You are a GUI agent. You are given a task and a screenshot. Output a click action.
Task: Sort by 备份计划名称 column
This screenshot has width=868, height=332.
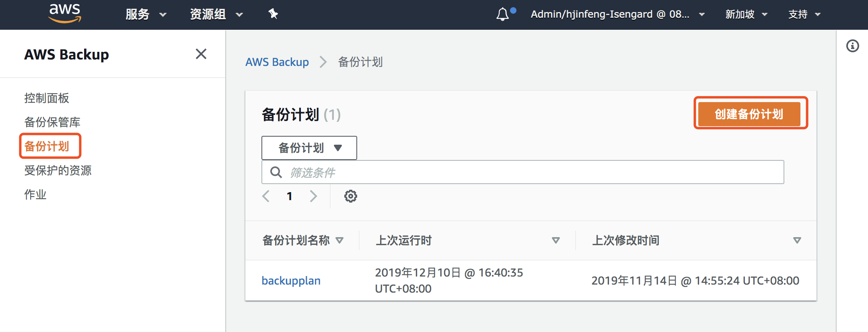[x=302, y=240]
